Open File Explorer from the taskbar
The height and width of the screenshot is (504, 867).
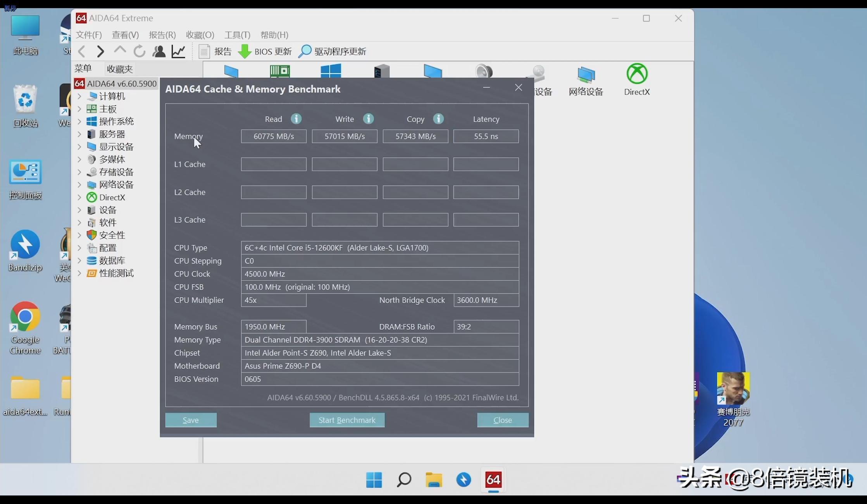click(x=434, y=480)
